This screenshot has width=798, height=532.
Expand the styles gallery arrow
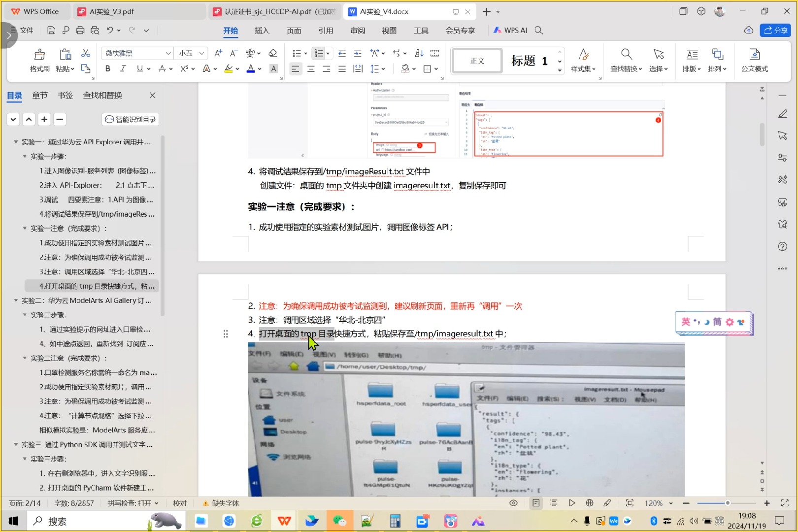pos(560,70)
